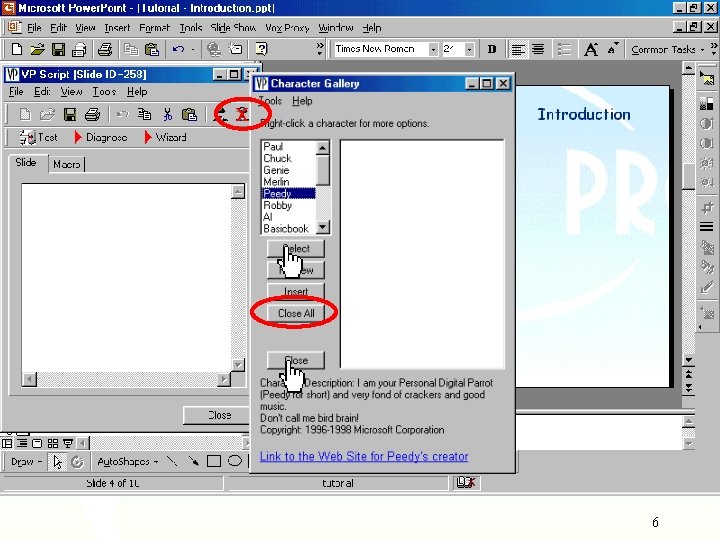Toggle Center alignment button

pos(538,49)
